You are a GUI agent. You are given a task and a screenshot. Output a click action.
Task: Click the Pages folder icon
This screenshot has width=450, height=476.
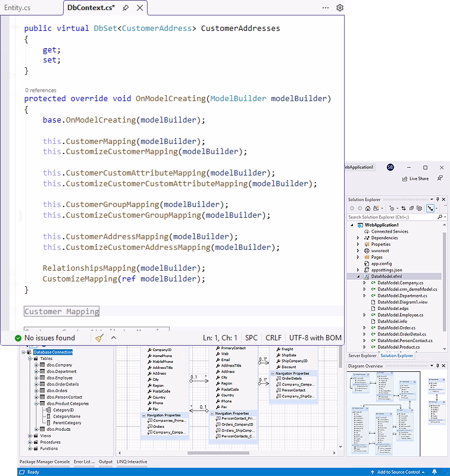tap(367, 257)
